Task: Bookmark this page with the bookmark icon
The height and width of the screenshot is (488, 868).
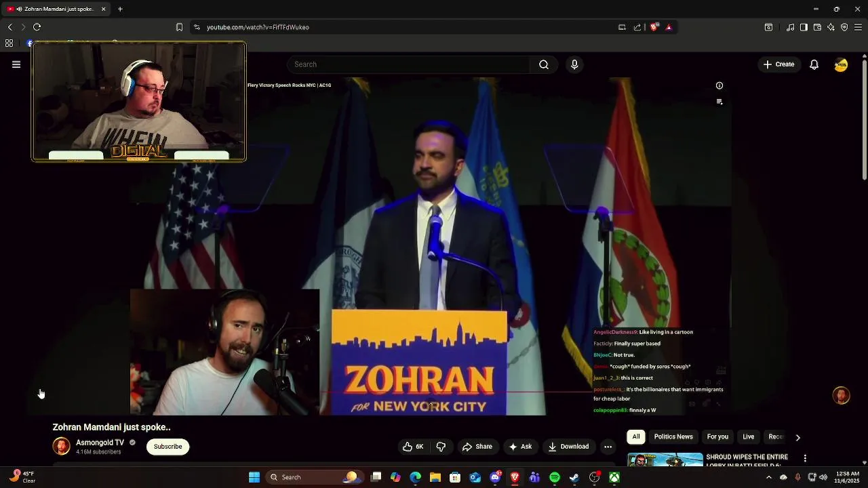Action: pos(179,27)
